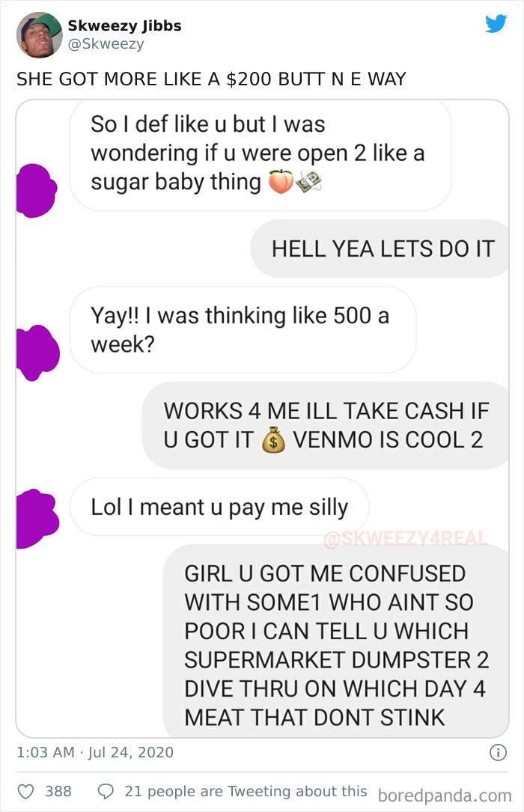
Task: Open the tweet info circle icon
Action: 498,752
